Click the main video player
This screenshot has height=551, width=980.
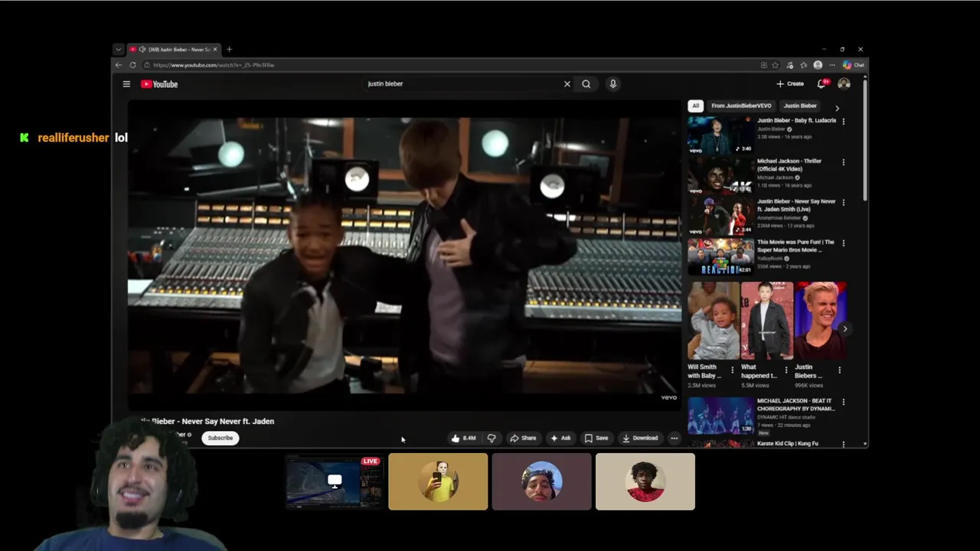[x=404, y=256]
